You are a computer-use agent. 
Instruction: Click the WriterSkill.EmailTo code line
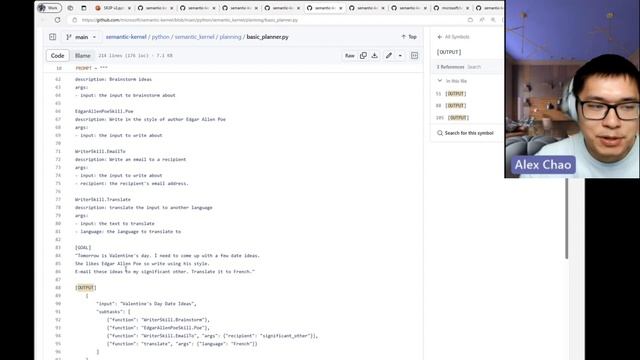tap(100, 151)
